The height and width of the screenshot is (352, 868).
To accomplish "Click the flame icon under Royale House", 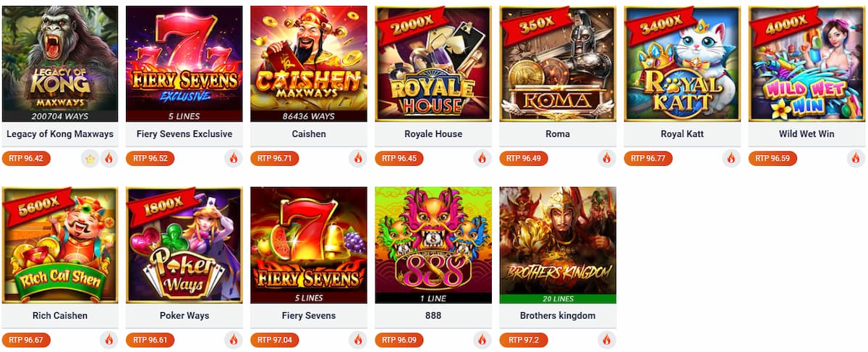I will [482, 158].
